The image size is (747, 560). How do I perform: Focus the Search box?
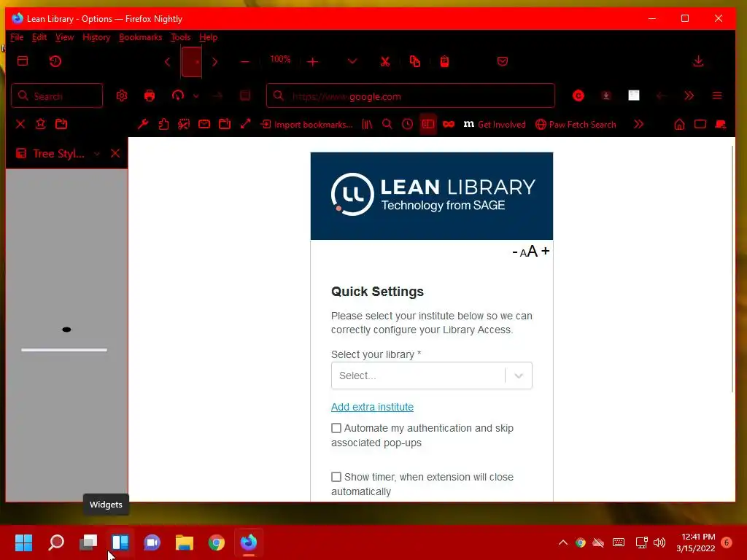57,96
